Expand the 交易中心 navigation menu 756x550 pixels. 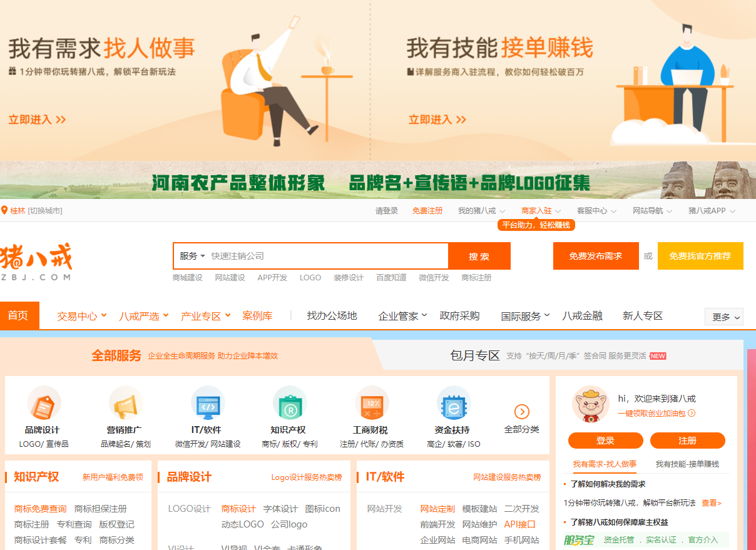[x=81, y=316]
